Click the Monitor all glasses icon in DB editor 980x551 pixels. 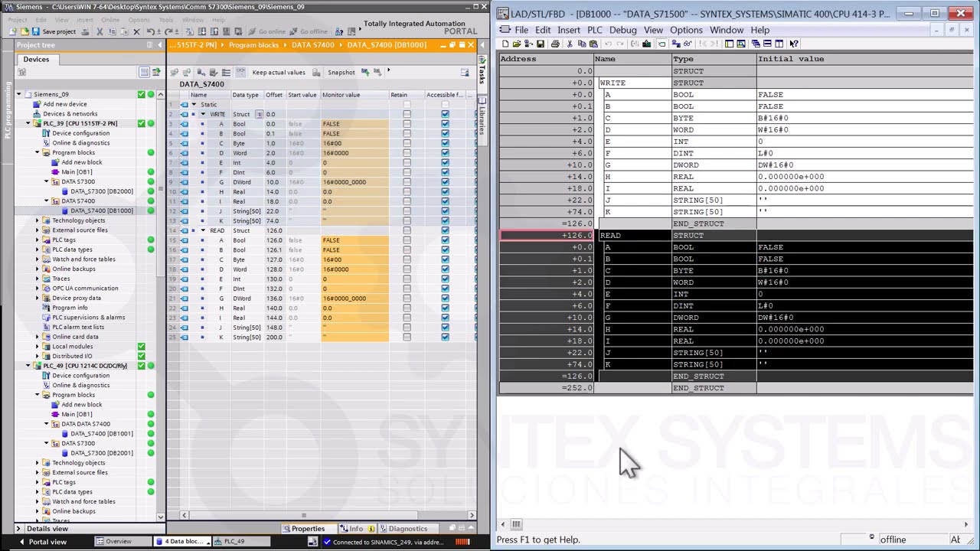click(x=240, y=72)
